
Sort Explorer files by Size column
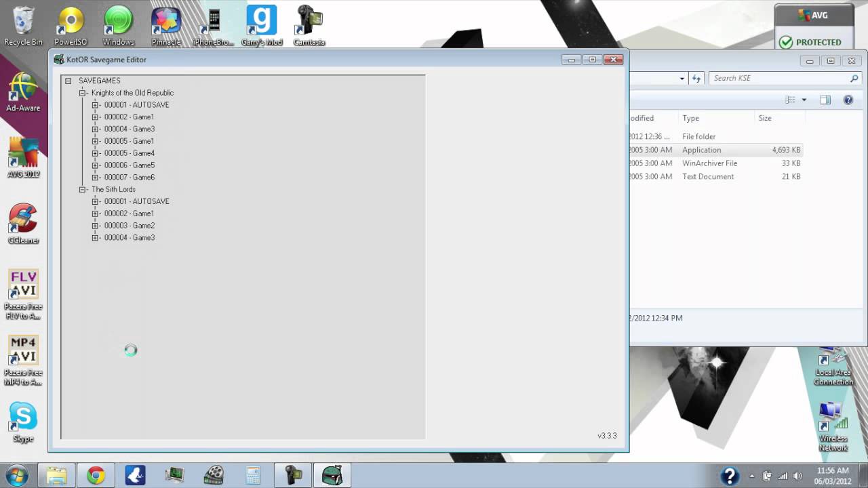[778, 118]
